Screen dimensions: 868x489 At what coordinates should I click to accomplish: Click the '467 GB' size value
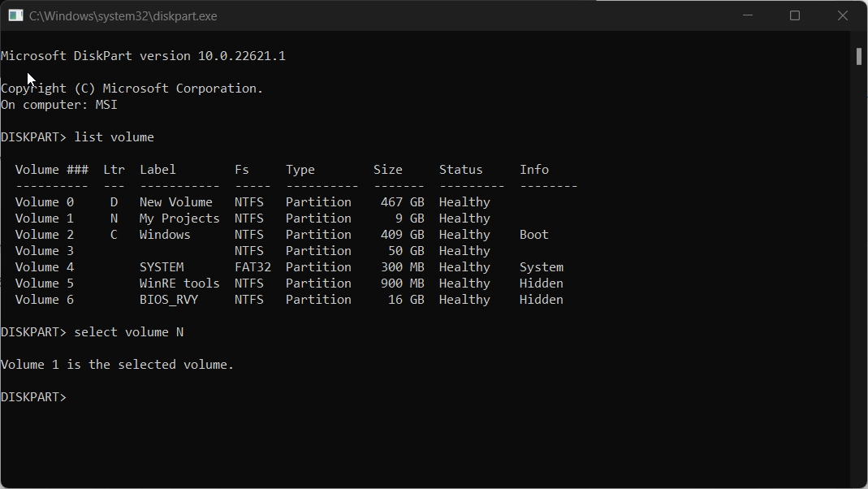pyautogui.click(x=403, y=202)
